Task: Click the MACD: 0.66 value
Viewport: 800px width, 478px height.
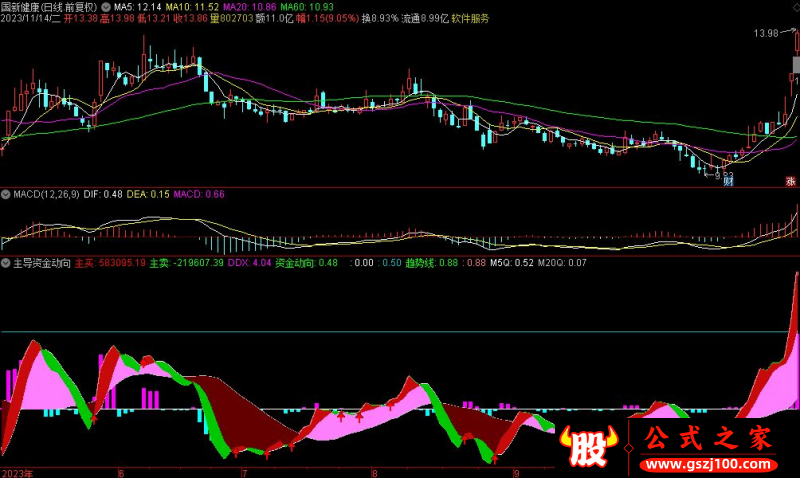Action: [x=199, y=194]
